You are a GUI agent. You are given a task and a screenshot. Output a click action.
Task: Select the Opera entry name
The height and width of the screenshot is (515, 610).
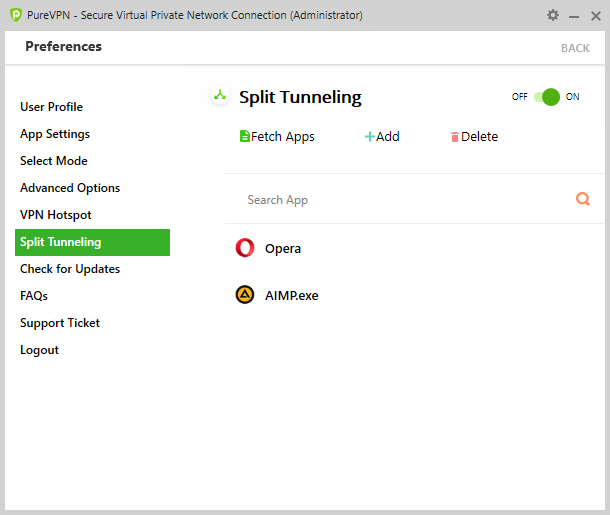pos(283,249)
